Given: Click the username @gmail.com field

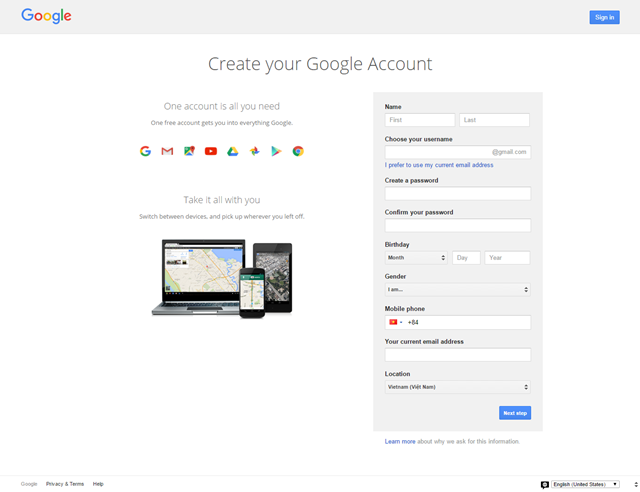Looking at the screenshot, I should [x=458, y=152].
